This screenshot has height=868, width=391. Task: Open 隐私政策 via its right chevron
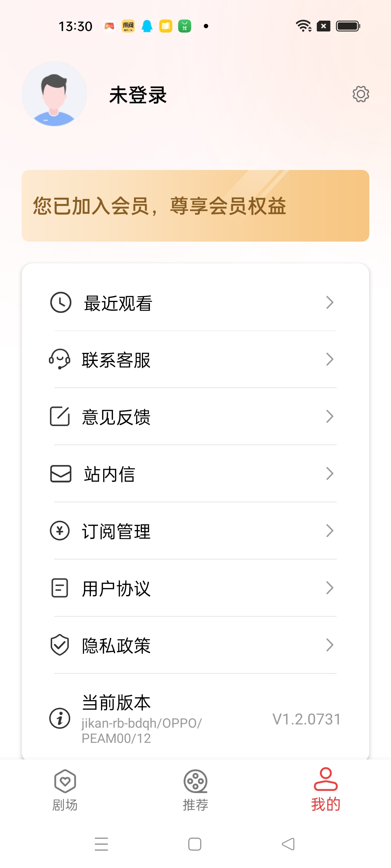329,645
